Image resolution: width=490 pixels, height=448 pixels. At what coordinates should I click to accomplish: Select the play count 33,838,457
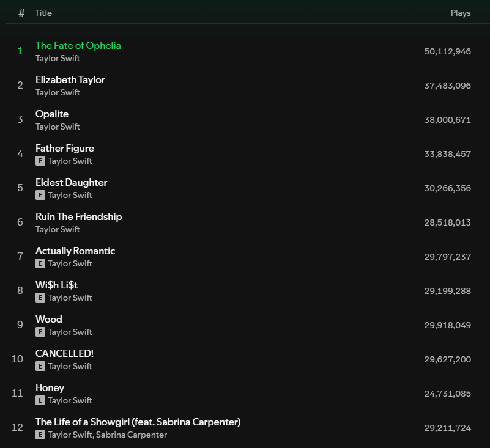coord(448,154)
